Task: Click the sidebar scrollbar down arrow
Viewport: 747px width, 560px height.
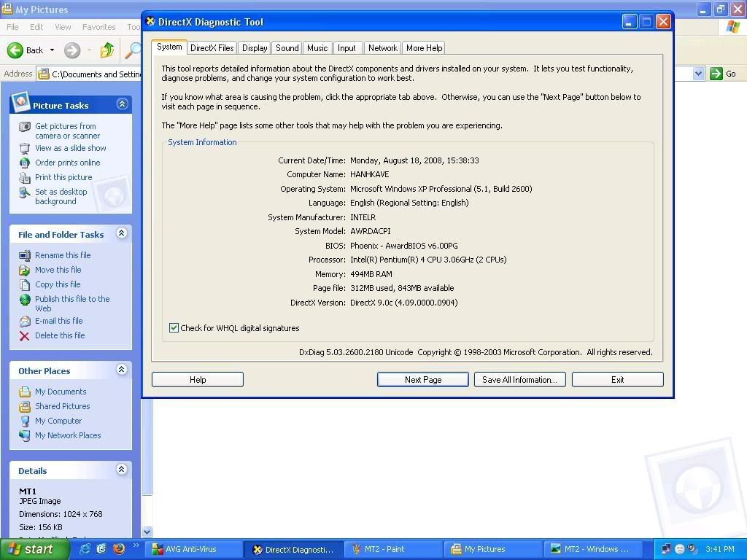Action: coord(147,532)
